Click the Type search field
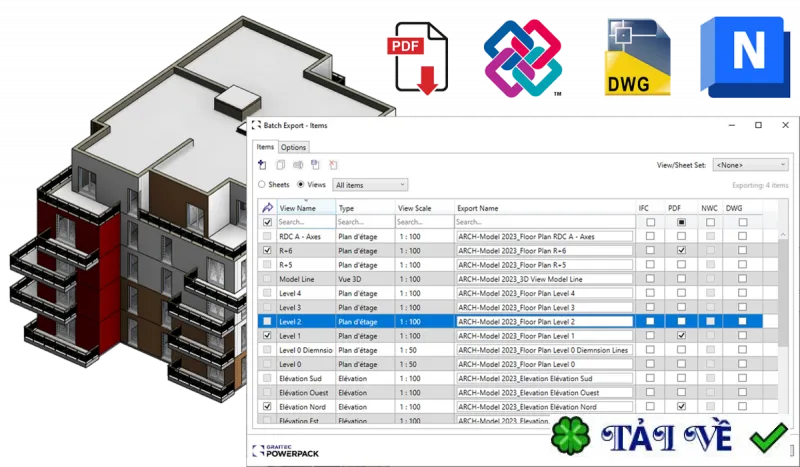 coord(366,222)
